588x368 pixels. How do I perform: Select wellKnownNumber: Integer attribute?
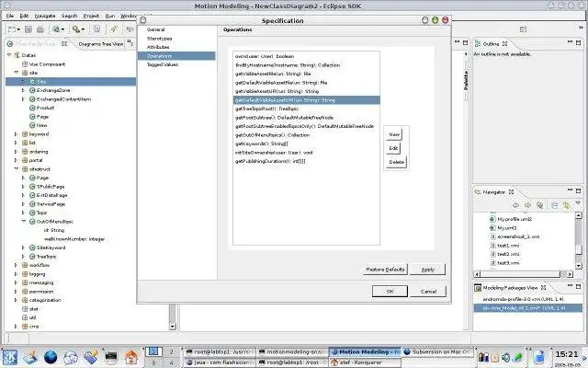[74, 239]
